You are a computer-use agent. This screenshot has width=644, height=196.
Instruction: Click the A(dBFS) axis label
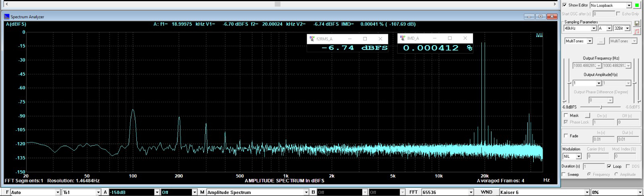[x=16, y=24]
